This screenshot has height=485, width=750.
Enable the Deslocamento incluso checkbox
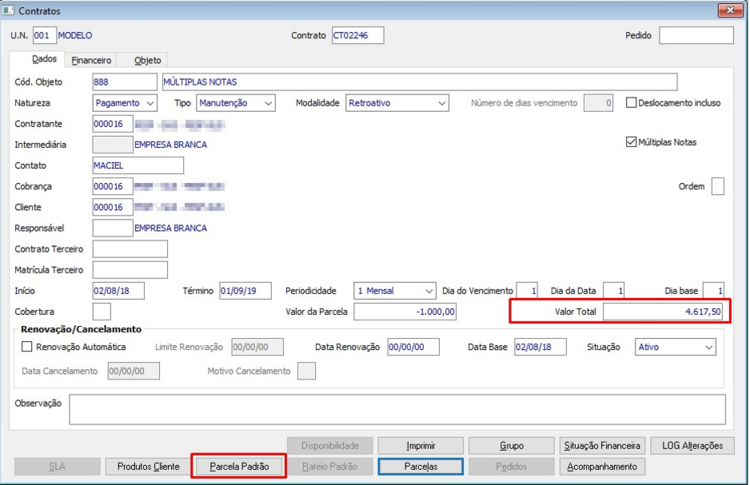631,103
